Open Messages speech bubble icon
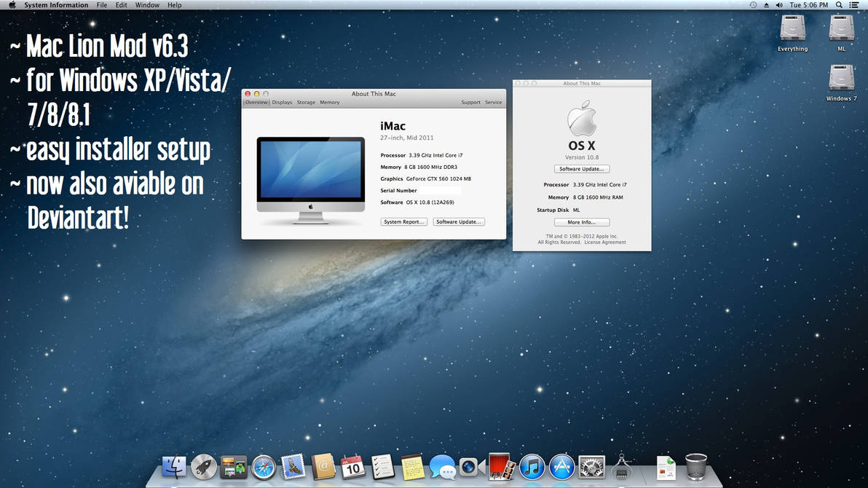This screenshot has height=488, width=868. click(x=442, y=468)
